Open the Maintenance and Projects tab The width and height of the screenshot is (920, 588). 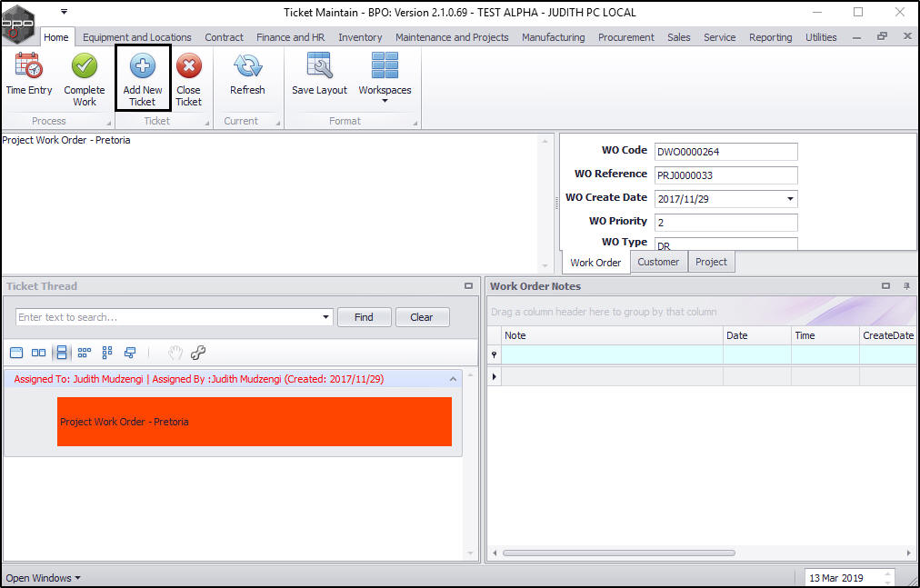[452, 37]
